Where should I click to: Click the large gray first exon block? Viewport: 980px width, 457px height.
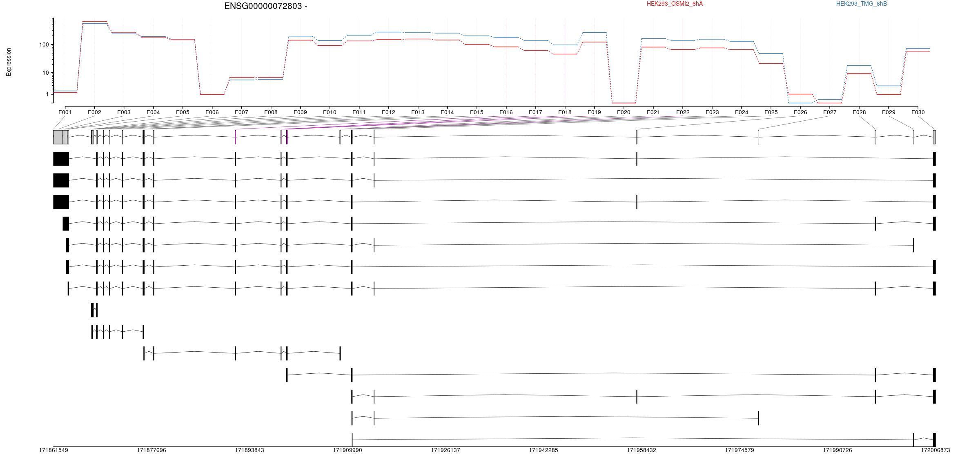click(x=58, y=137)
